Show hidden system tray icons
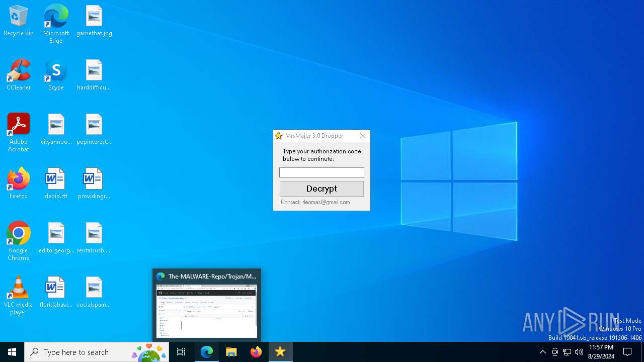This screenshot has width=644, height=362. 542,352
